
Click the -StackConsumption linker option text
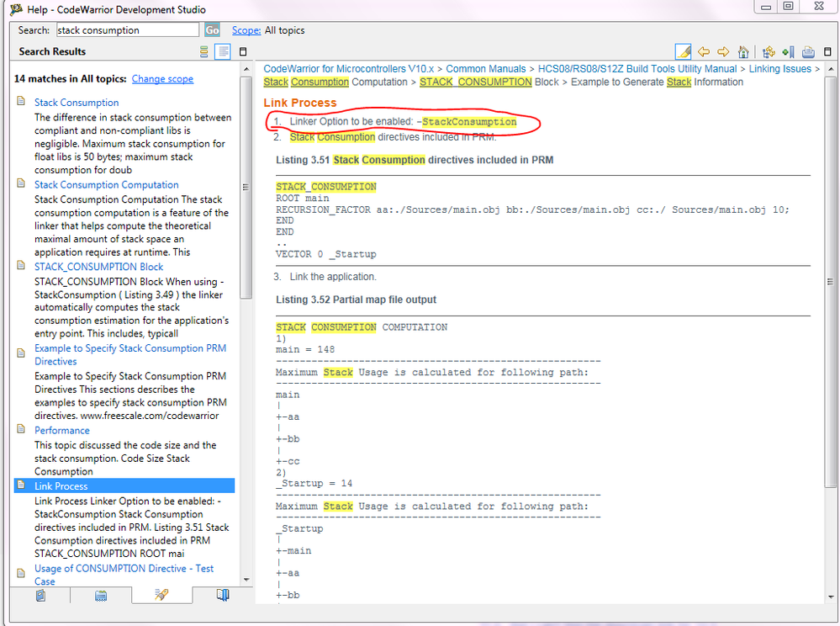[x=467, y=122]
